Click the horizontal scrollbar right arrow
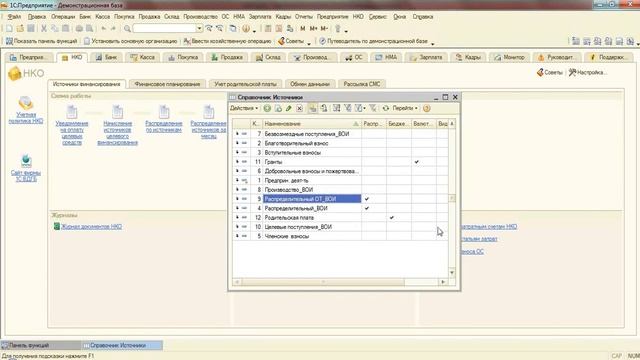 (x=443, y=282)
